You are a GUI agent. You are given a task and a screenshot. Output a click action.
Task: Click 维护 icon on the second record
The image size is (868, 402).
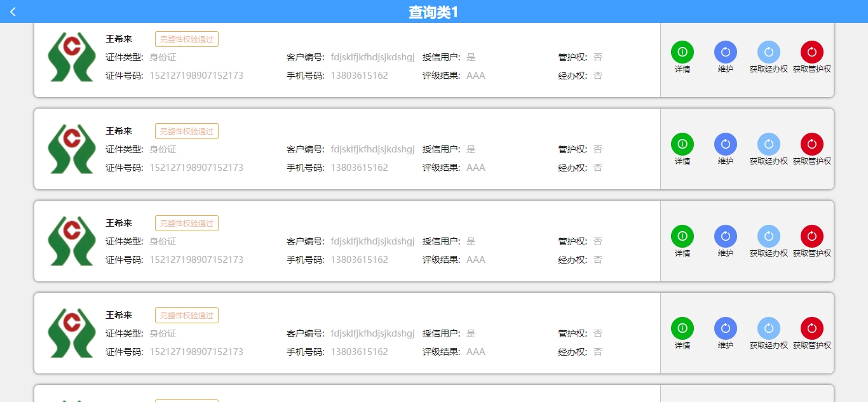725,144
